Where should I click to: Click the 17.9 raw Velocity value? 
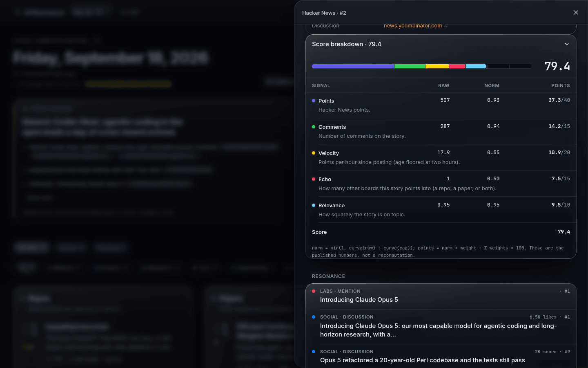[443, 153]
